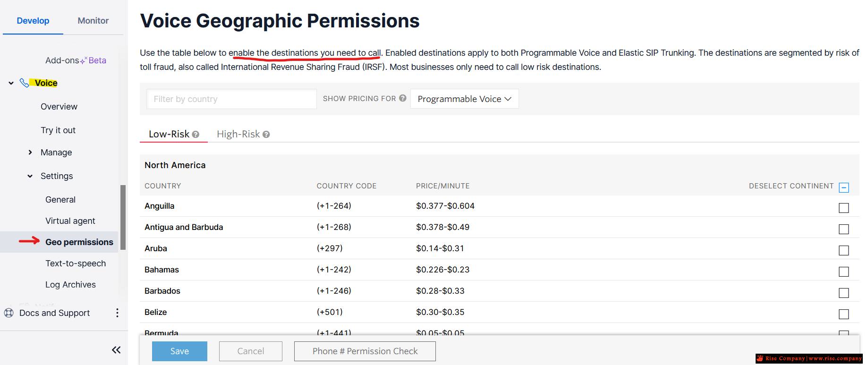Viewport: 868px width, 365px height.
Task: Collapse the Settings submenu chevron
Action: coord(30,176)
